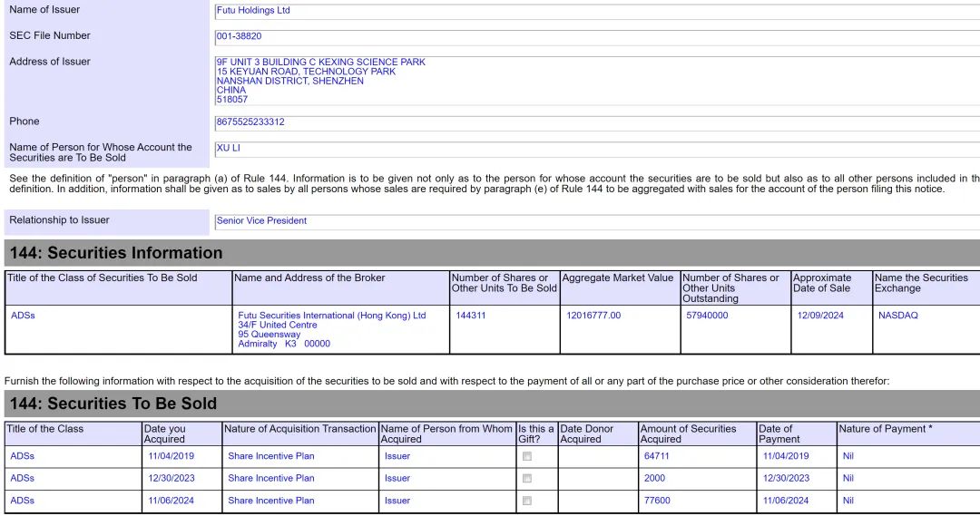Click the Name of Issuer field
Viewport: 980px width, 516px height.
point(597,11)
